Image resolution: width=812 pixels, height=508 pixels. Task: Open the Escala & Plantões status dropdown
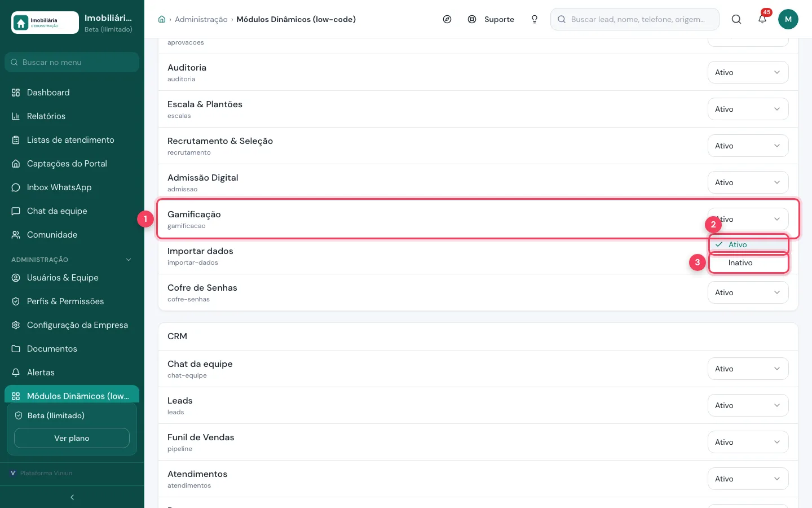click(x=748, y=109)
